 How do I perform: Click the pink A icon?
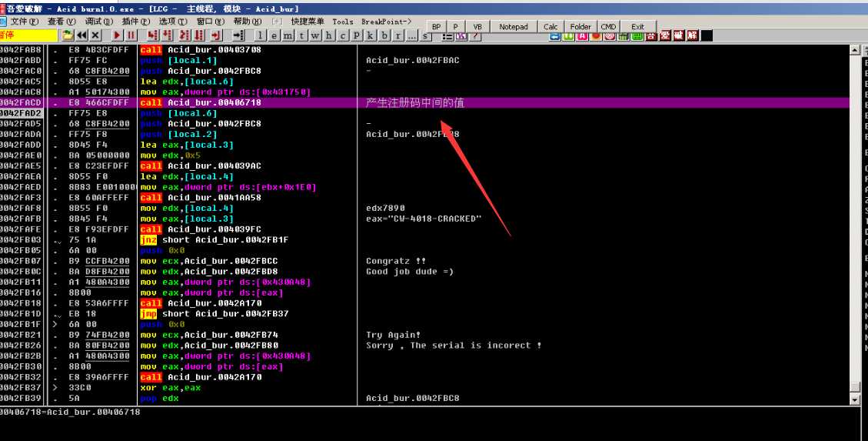(x=582, y=36)
